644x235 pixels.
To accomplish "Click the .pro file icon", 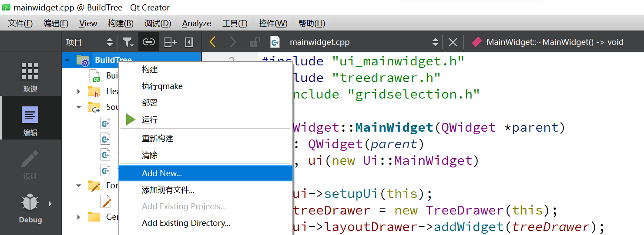I will (x=95, y=76).
